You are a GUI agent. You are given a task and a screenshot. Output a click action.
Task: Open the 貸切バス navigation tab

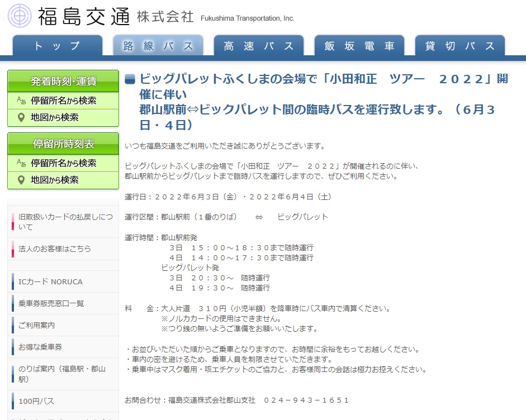point(460,46)
